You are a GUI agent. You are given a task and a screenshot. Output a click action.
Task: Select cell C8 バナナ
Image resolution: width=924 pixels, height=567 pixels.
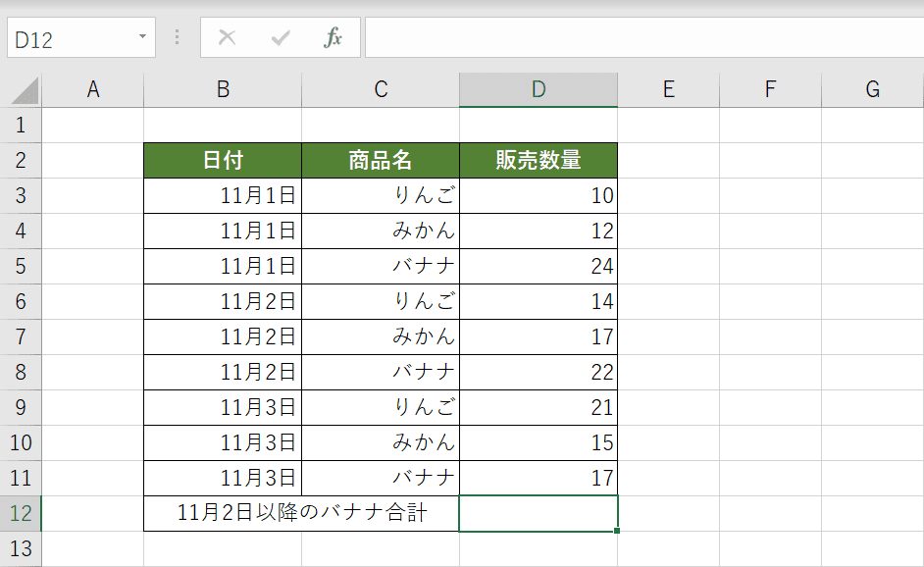click(x=381, y=373)
